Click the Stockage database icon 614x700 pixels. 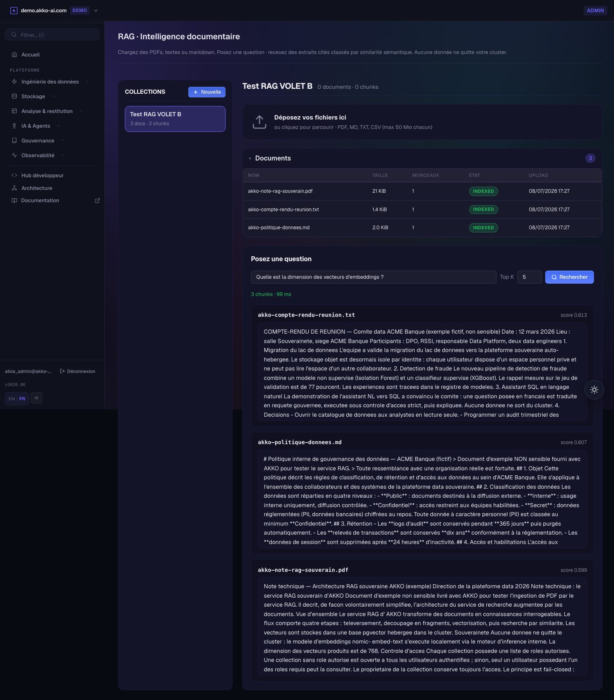(14, 96)
